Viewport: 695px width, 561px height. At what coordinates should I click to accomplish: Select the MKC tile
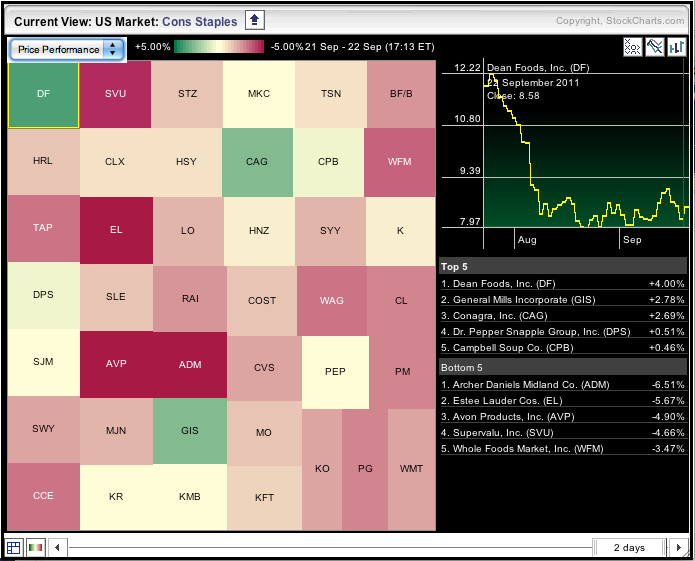coord(259,94)
